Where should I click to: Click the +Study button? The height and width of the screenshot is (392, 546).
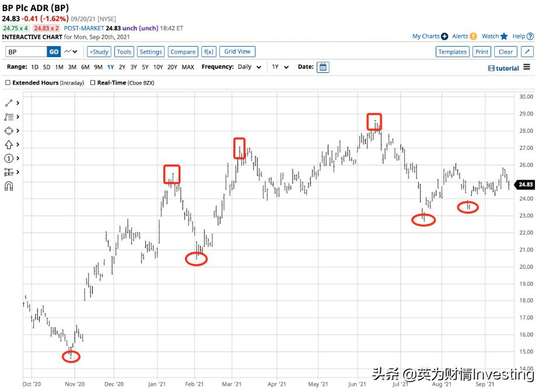pyautogui.click(x=99, y=52)
